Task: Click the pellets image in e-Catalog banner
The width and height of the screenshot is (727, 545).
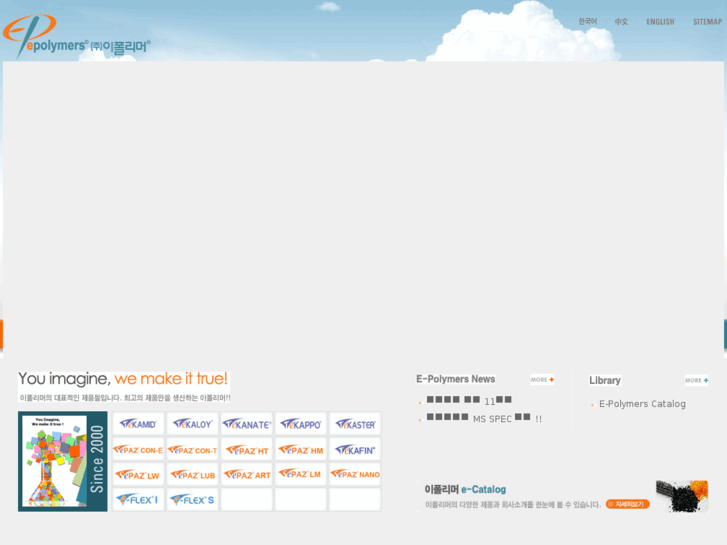Action: (x=682, y=496)
